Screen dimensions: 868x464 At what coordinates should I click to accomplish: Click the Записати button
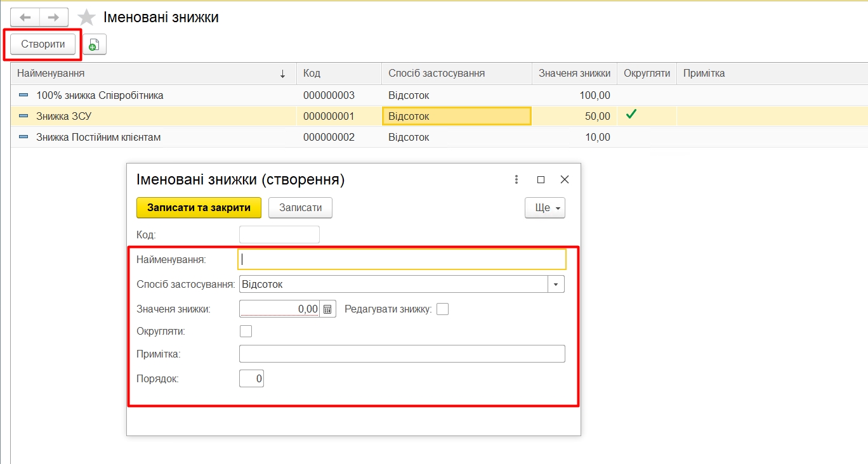pos(300,208)
